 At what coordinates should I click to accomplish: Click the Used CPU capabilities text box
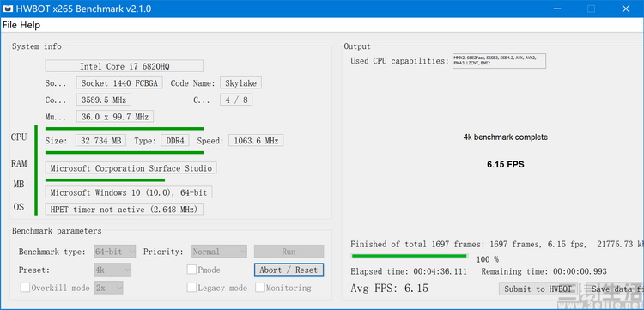point(499,61)
